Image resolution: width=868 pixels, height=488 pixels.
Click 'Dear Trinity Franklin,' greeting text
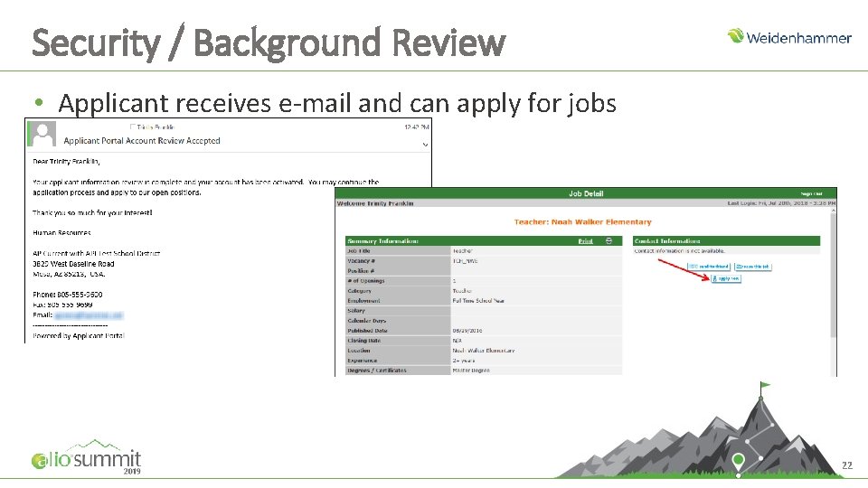pyautogui.click(x=66, y=162)
